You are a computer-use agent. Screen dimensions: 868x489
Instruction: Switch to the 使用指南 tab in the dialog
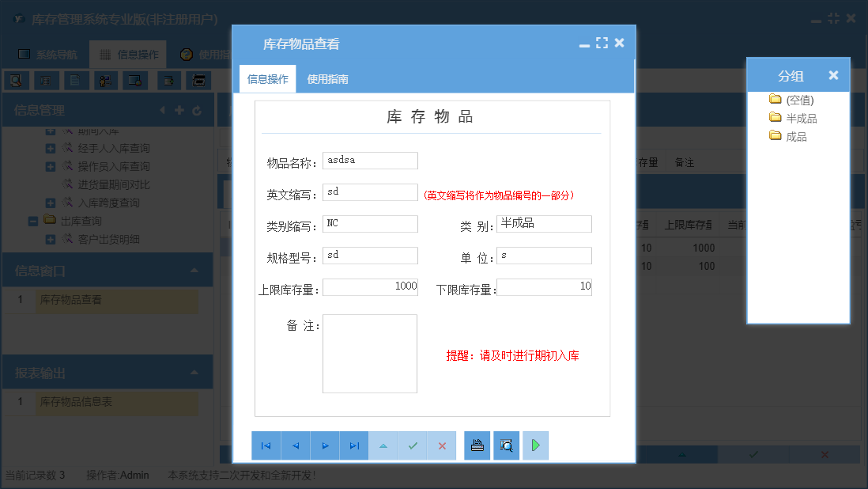pos(327,78)
